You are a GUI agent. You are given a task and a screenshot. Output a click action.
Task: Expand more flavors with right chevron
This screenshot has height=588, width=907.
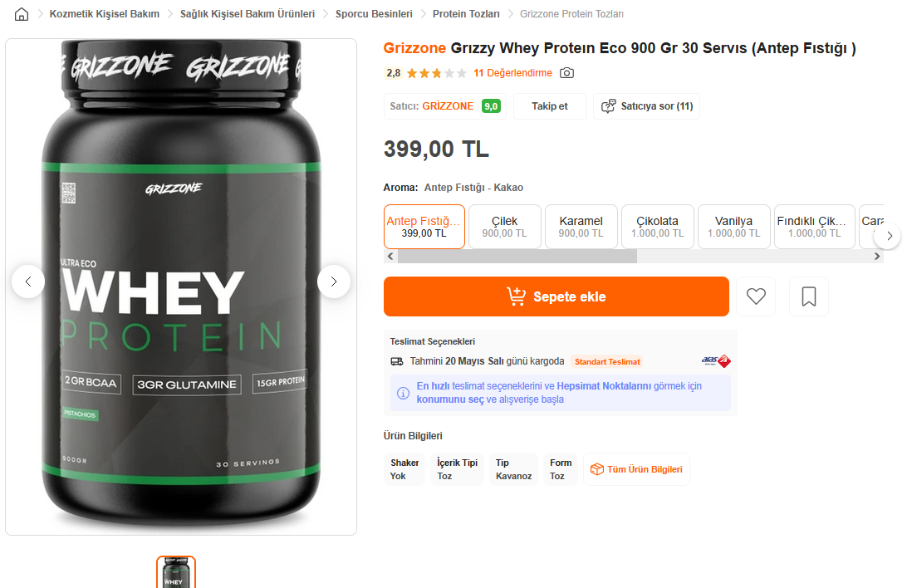(x=889, y=236)
